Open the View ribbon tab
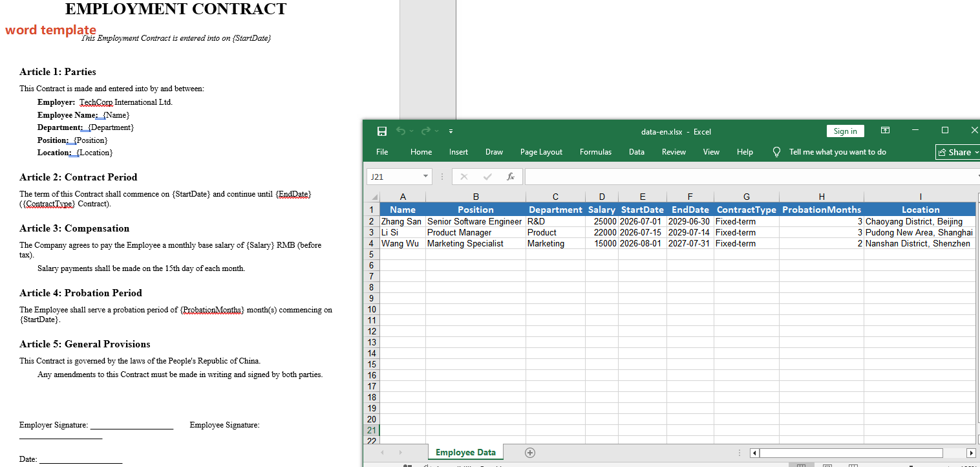The image size is (980, 467). (711, 152)
